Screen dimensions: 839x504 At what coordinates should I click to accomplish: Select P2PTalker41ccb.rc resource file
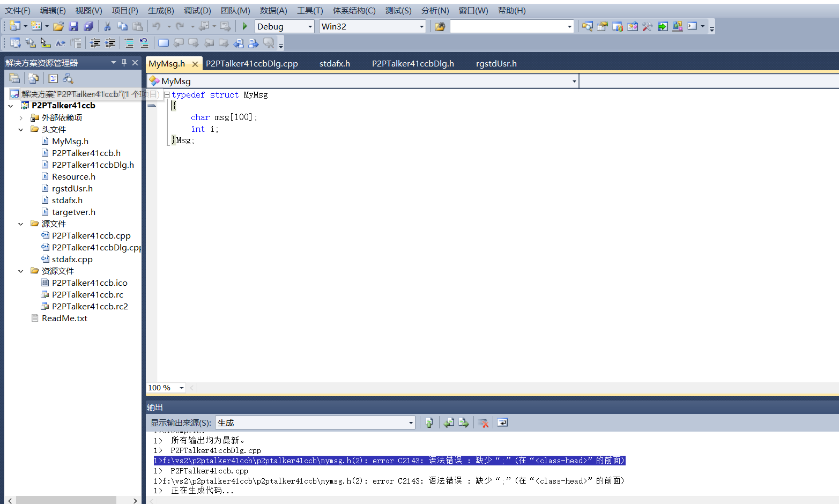tap(87, 295)
